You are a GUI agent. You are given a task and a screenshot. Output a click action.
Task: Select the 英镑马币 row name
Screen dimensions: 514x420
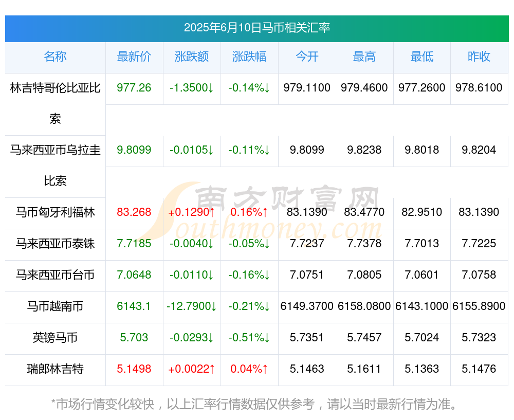[x=55, y=338]
